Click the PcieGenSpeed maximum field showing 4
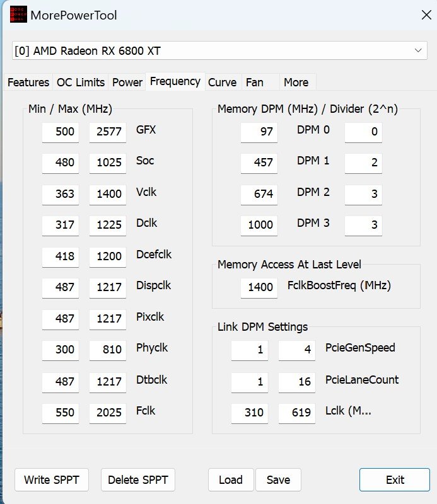 [x=297, y=350]
